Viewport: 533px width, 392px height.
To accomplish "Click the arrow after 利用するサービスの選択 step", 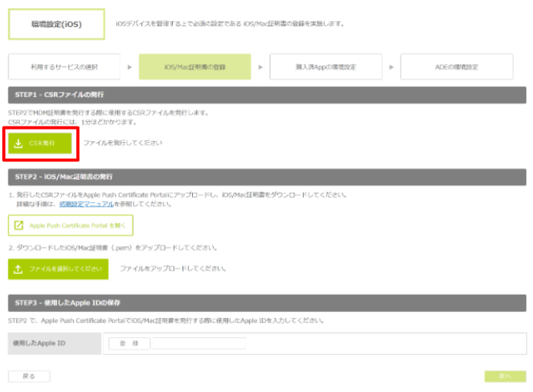I will point(130,67).
